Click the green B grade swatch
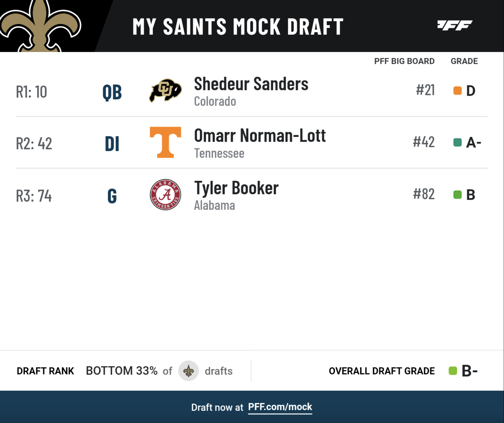504x423 pixels. pos(457,194)
